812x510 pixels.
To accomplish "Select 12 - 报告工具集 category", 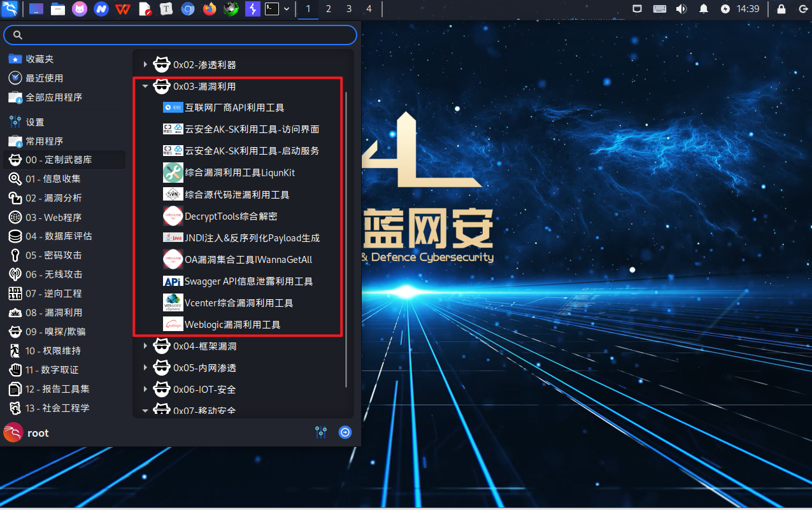I will (64, 389).
